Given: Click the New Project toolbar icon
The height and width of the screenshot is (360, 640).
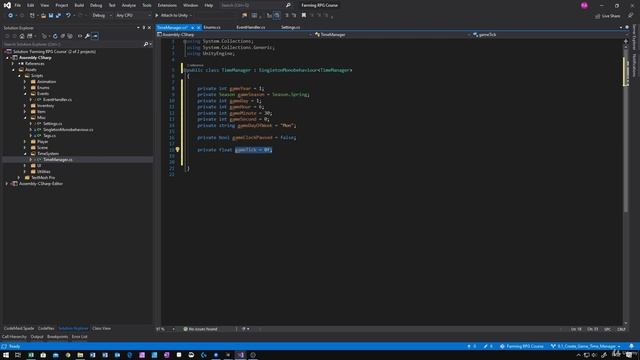Looking at the screenshot, I should pos(32,16).
